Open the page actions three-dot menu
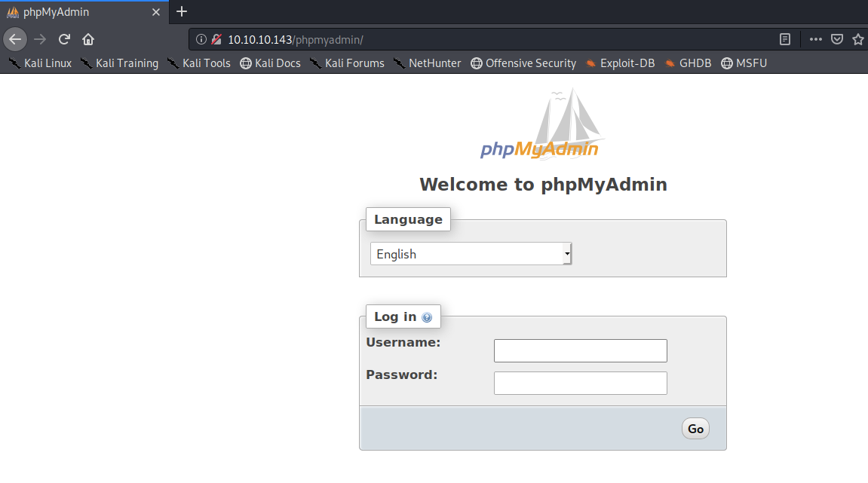 point(816,39)
